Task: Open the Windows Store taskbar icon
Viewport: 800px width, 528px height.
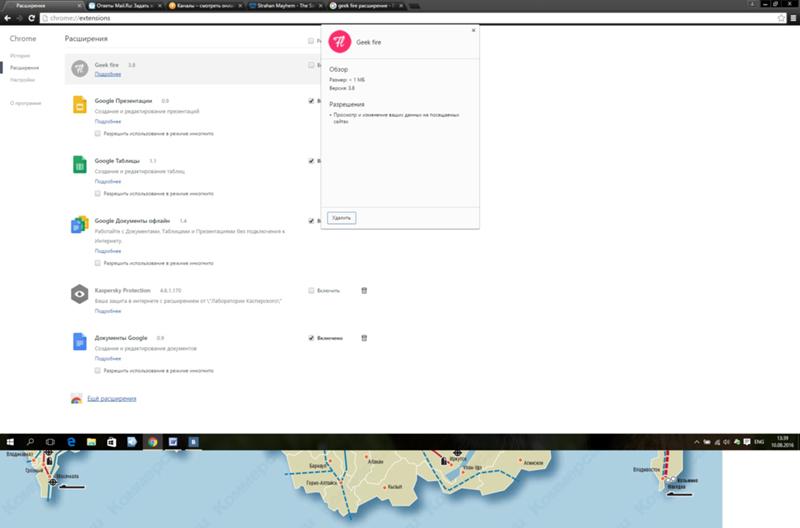Action: tap(112, 442)
